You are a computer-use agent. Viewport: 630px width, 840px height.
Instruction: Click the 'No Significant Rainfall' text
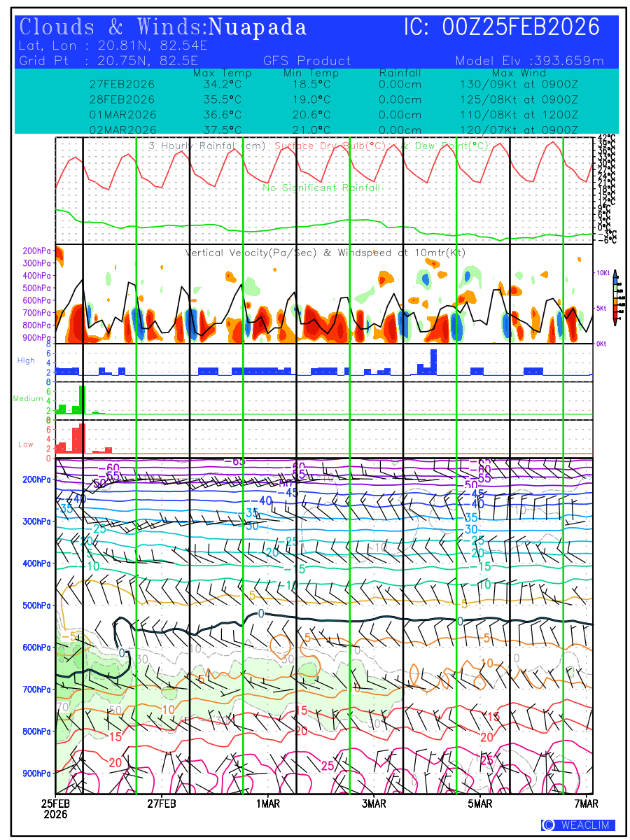321,188
